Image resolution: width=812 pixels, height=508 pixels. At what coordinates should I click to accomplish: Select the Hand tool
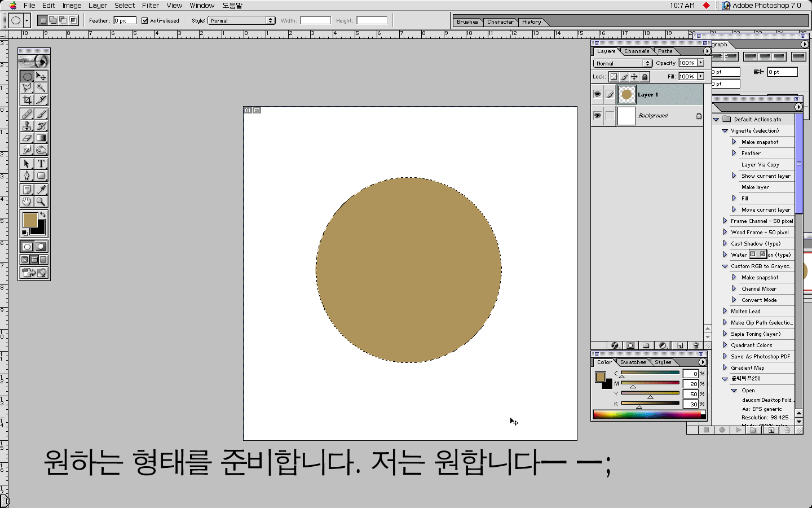pos(27,202)
